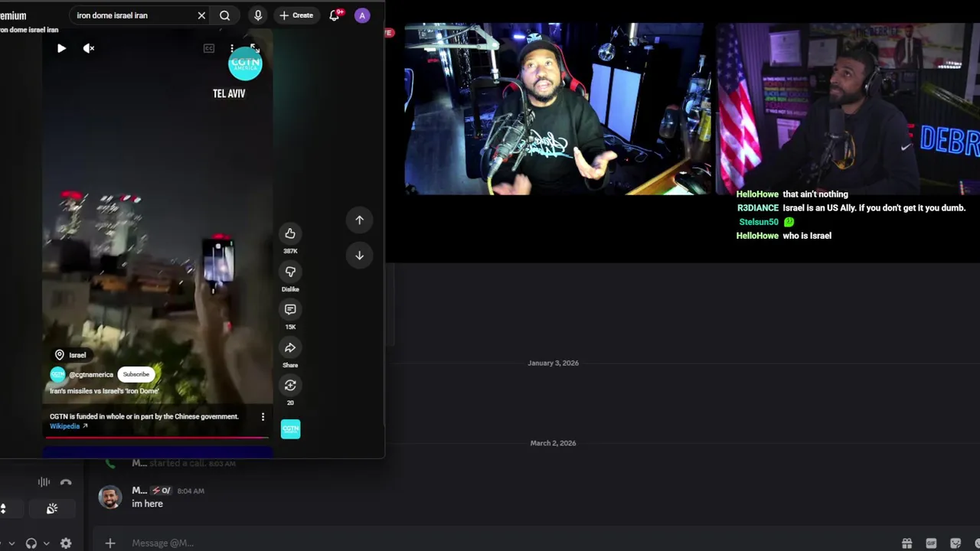Open Discord emoji picker
980x551 pixels.
coord(978,543)
